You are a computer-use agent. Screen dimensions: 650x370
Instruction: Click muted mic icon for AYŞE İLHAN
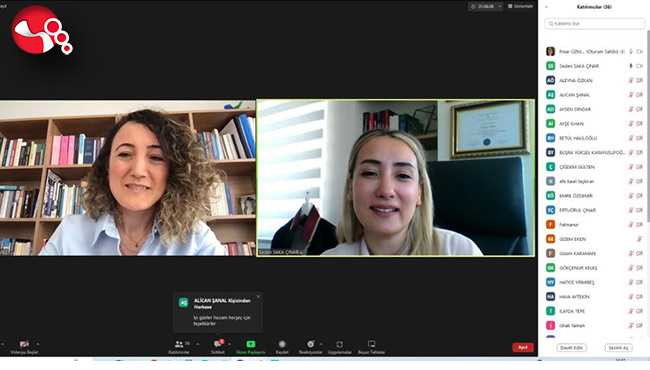[x=631, y=123]
